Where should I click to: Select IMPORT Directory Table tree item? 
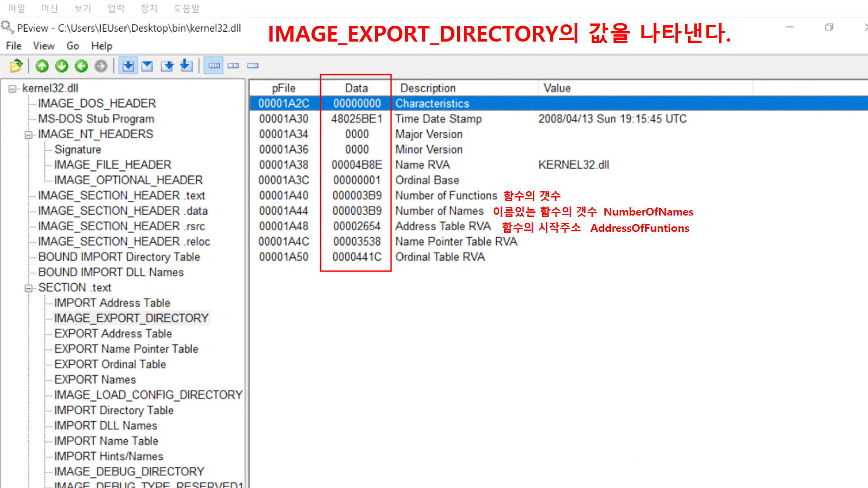click(x=114, y=411)
